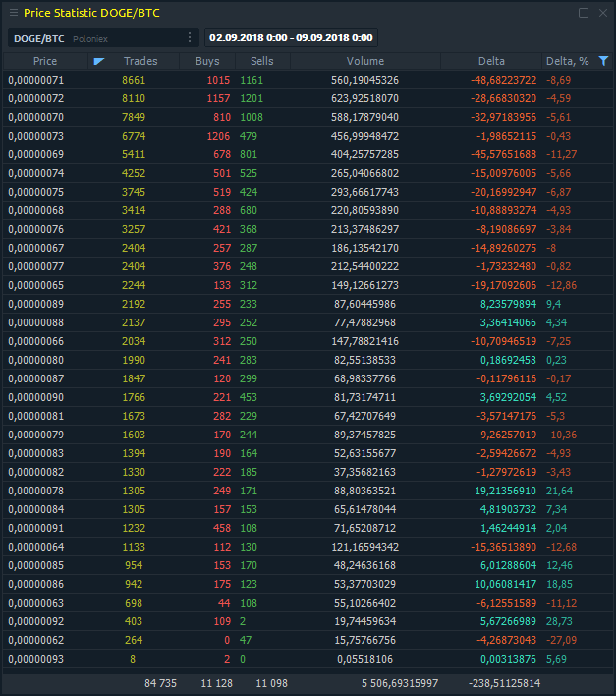Click total volume 5 506,69315997 in footer
The width and height of the screenshot is (616, 696).
[400, 683]
